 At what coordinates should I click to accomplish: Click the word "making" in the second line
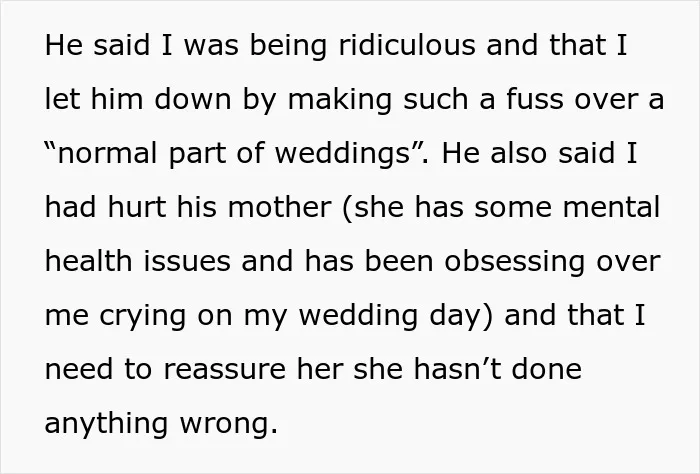[340, 100]
